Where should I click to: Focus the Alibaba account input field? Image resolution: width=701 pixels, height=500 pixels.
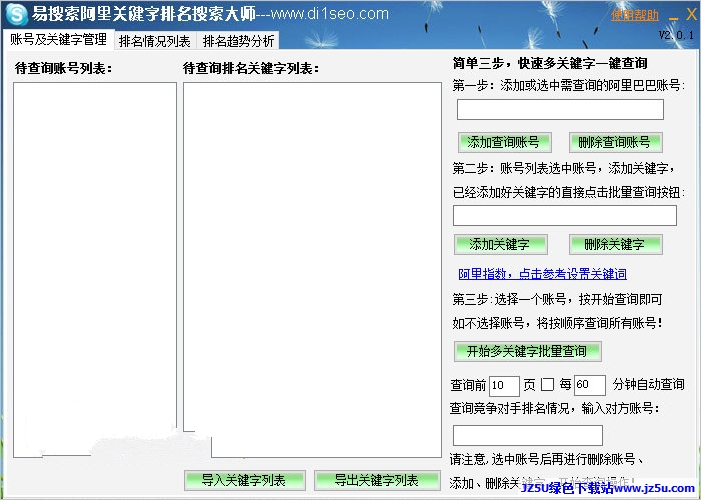click(560, 110)
